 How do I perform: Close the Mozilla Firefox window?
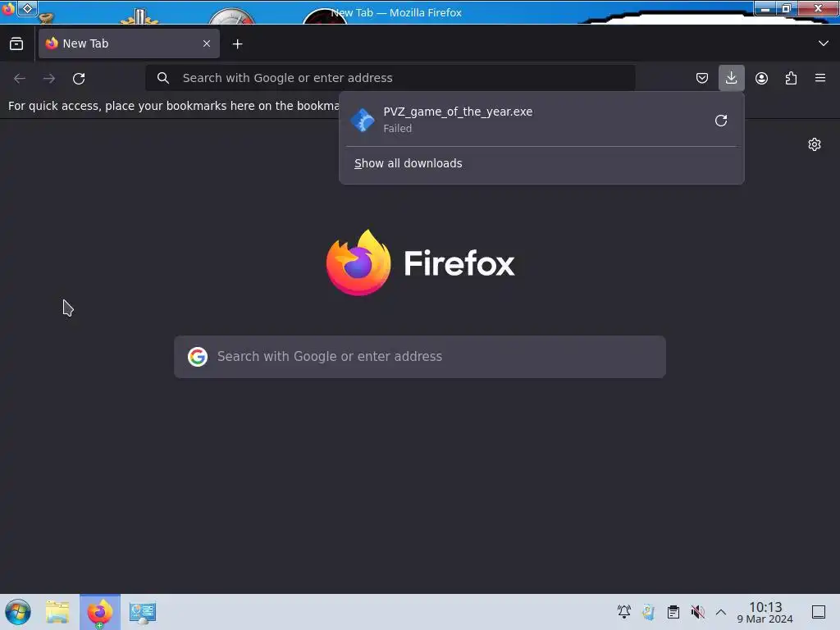[818, 8]
